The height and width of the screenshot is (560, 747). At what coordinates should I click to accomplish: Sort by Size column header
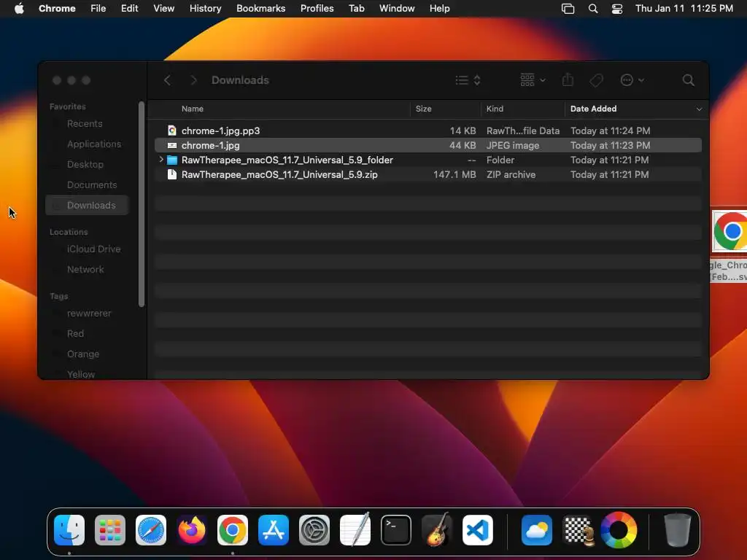(x=424, y=109)
